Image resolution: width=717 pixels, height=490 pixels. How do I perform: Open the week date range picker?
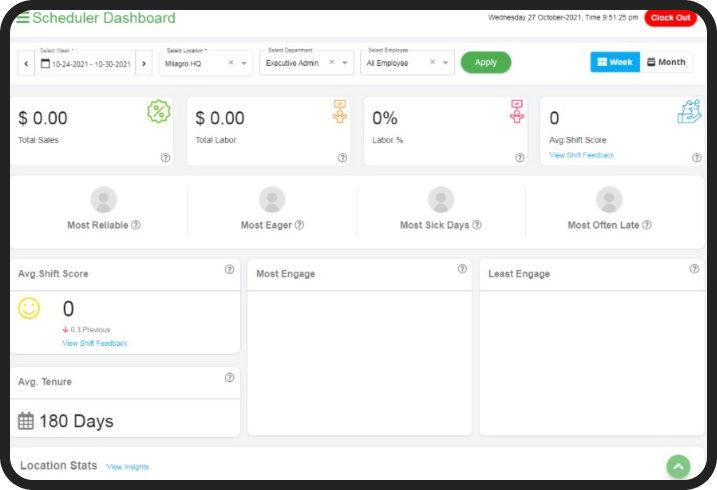point(86,64)
